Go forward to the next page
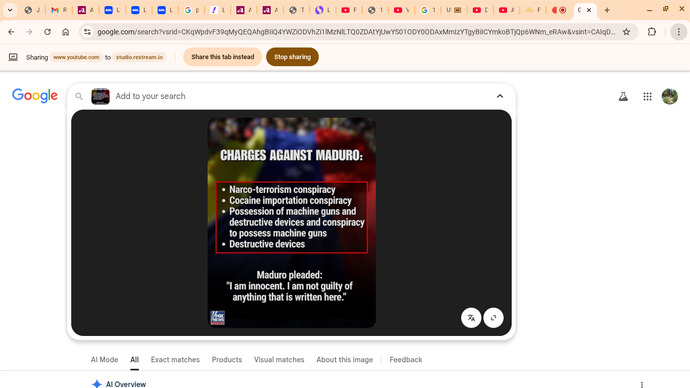This screenshot has width=690, height=388. click(29, 32)
